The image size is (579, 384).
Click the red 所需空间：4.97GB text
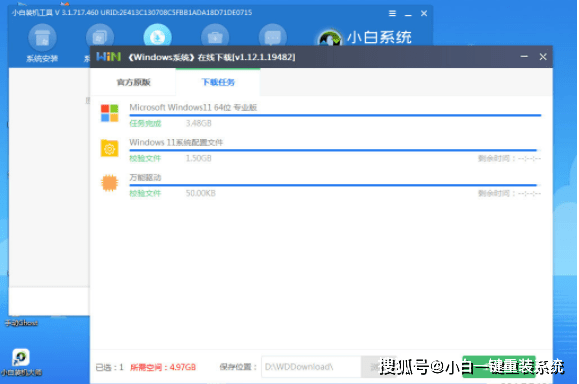pyautogui.click(x=163, y=367)
